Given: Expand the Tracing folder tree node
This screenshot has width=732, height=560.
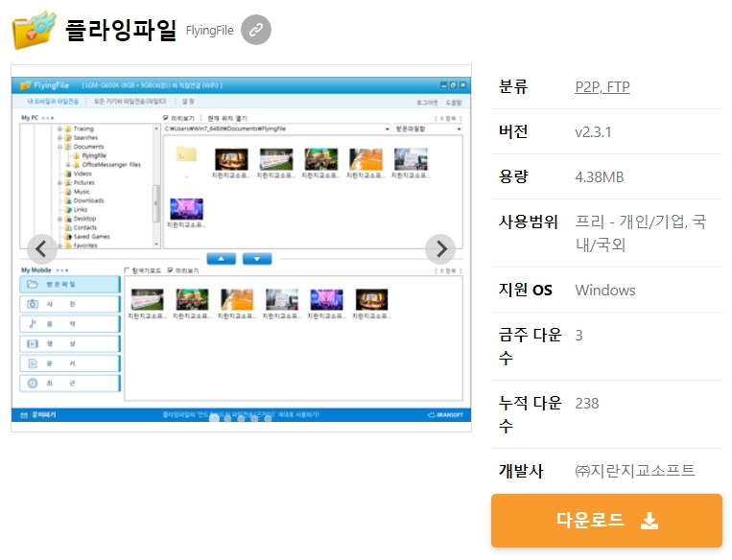Looking at the screenshot, I should pos(59,128).
